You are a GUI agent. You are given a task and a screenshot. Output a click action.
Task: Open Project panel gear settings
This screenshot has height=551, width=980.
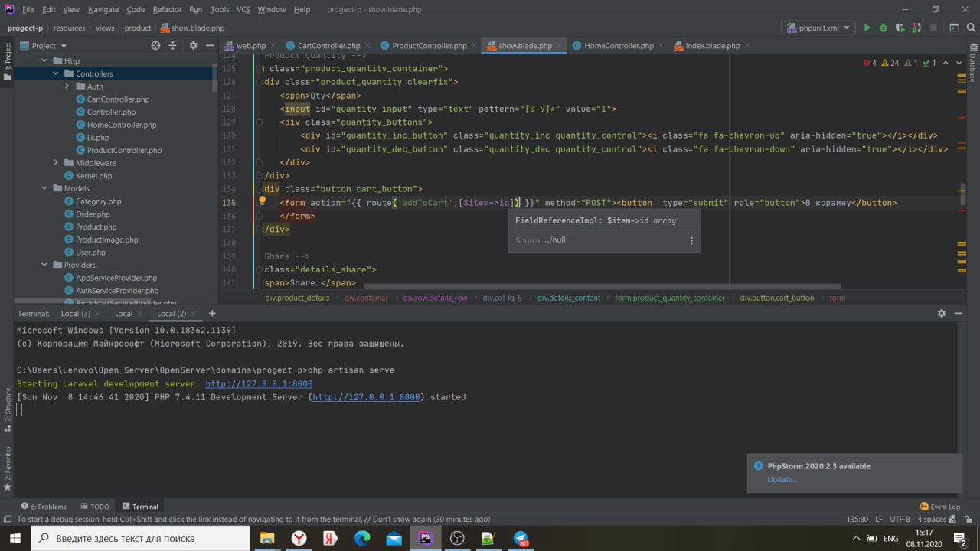(x=192, y=45)
